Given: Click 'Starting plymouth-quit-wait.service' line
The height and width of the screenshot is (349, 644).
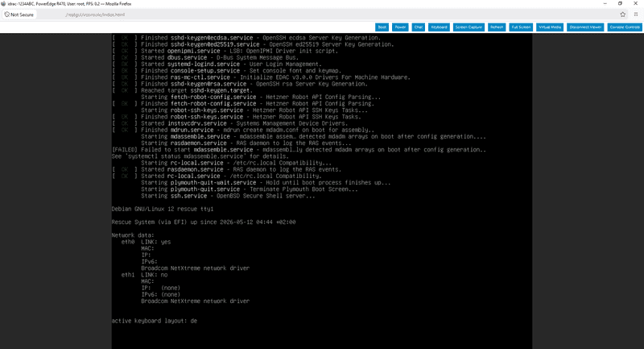Looking at the screenshot, I should tap(266, 182).
